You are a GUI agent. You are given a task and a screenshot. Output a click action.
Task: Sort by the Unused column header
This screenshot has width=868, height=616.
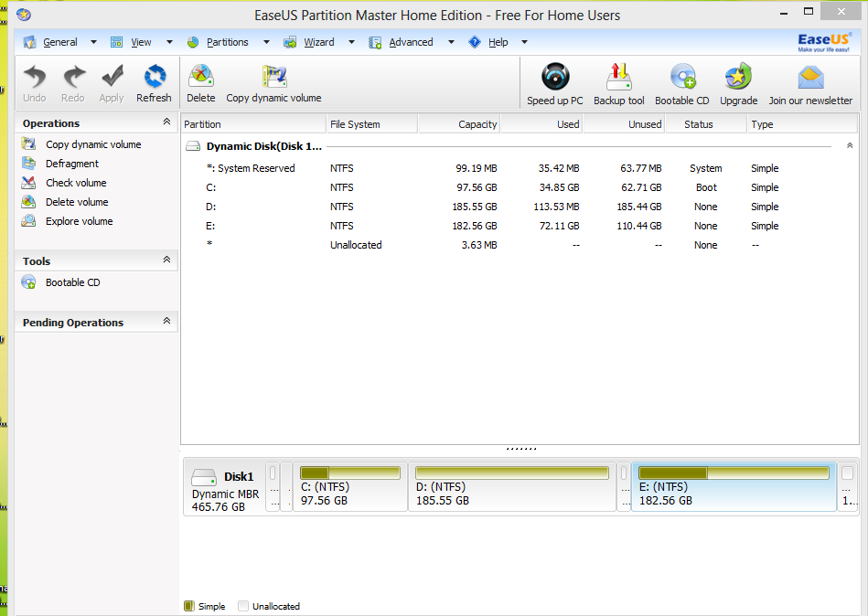(624, 124)
